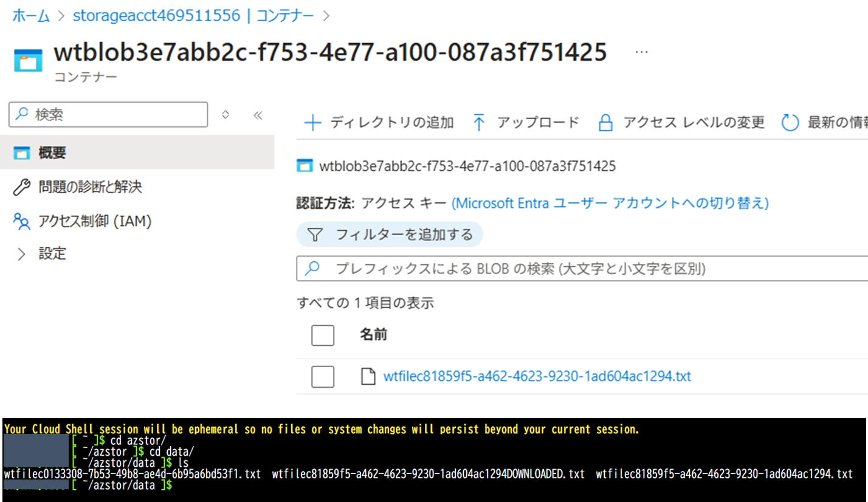Screen dimensions: 868x502
Task: Click the DOWNLOADED.txt file name in Cloud Shell
Action: click(x=428, y=474)
